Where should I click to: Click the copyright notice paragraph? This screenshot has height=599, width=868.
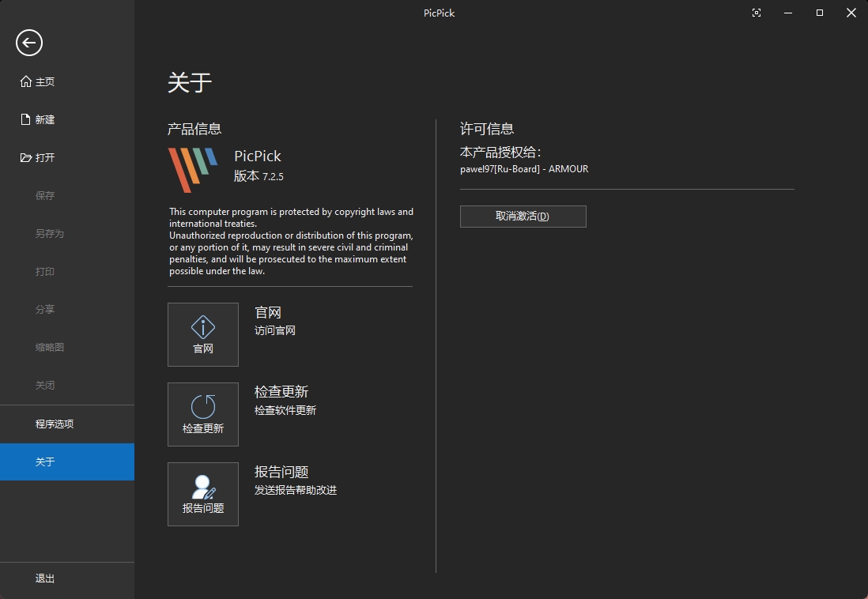(x=291, y=241)
